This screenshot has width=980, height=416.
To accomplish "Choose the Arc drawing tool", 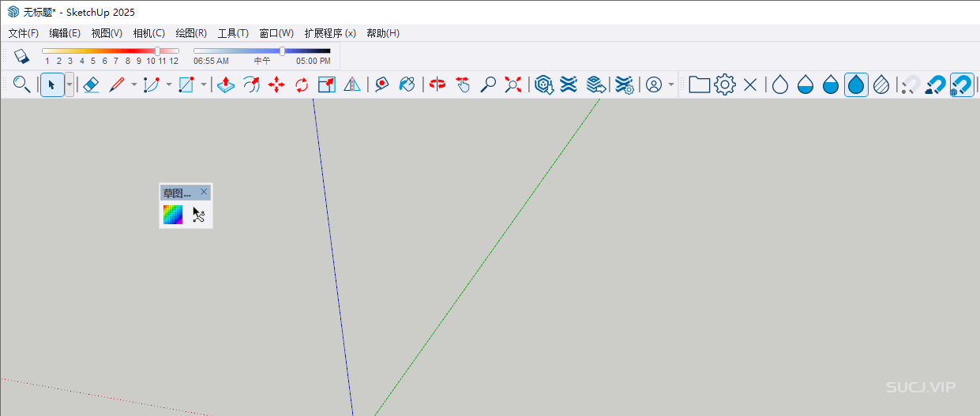I will point(152,84).
